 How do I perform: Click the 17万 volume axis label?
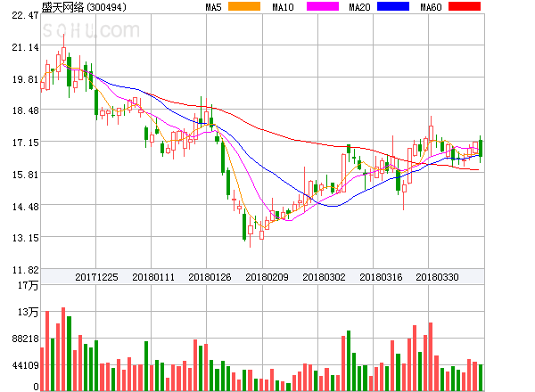click(29, 285)
